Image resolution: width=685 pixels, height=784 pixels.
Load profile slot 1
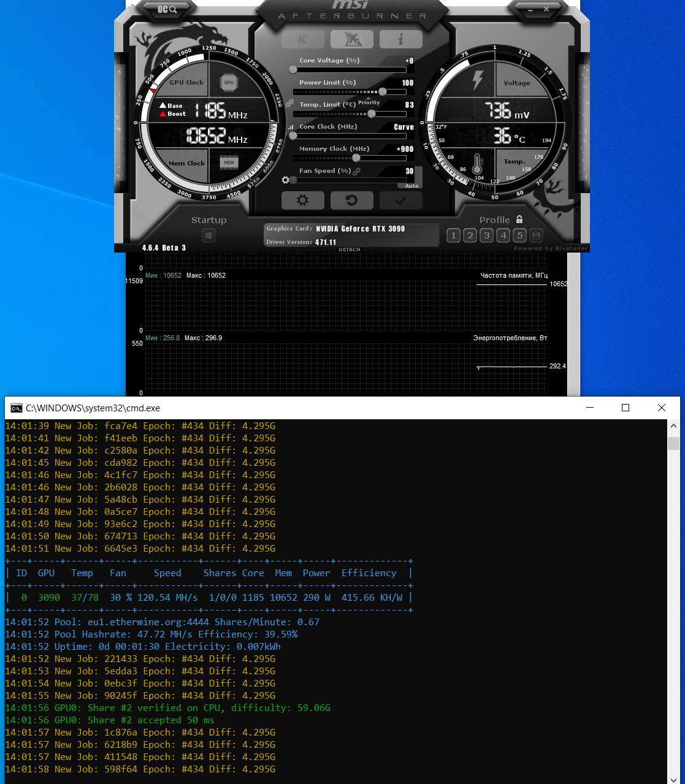[x=453, y=235]
